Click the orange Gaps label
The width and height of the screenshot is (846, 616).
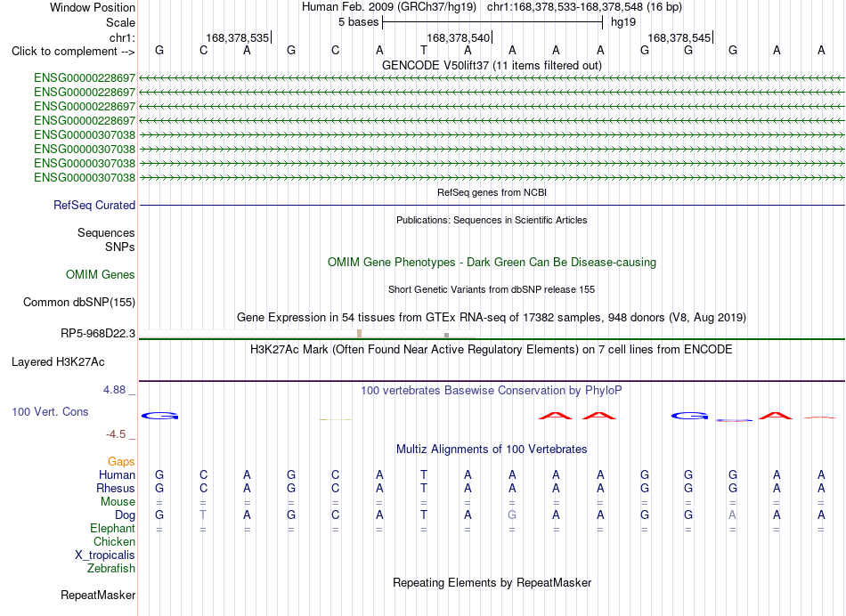(121, 462)
